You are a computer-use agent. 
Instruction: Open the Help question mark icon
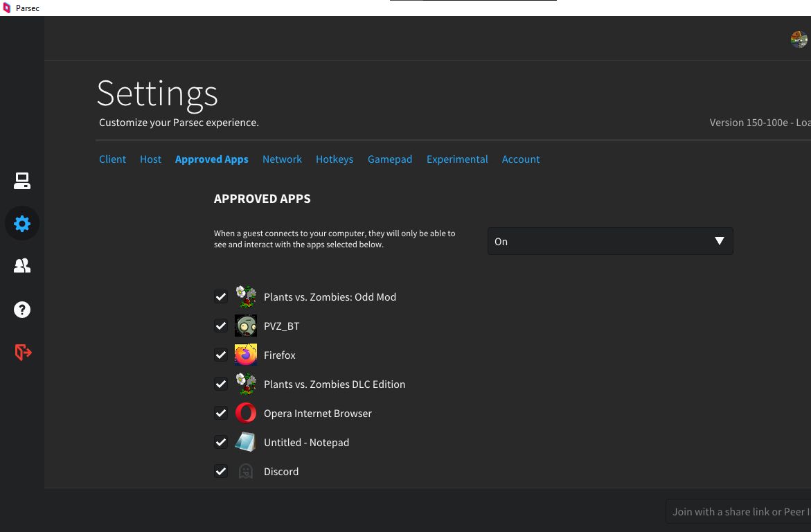tap(22, 309)
